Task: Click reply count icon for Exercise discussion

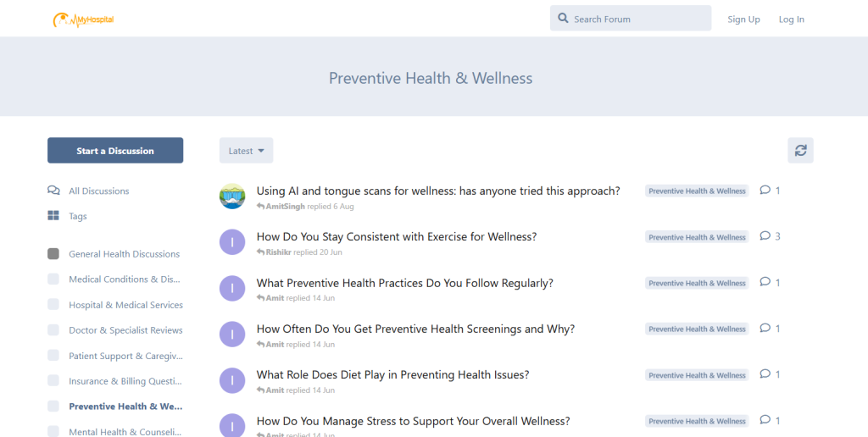Action: pos(765,236)
